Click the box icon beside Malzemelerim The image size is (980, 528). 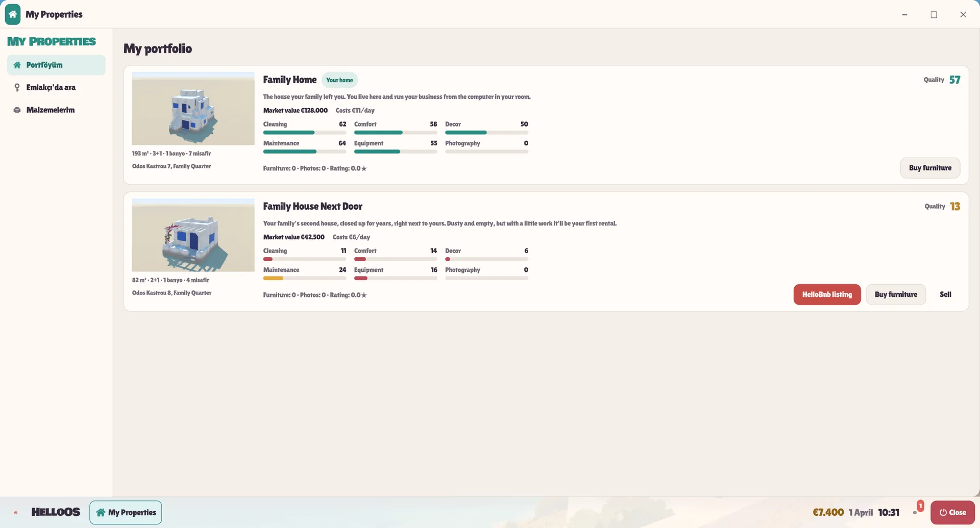point(17,110)
